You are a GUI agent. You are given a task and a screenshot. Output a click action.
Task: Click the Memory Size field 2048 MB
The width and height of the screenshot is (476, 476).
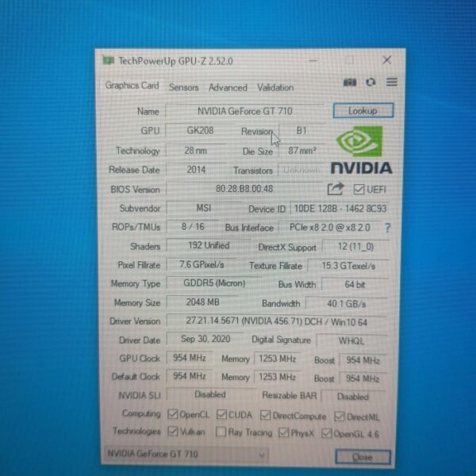click(203, 302)
